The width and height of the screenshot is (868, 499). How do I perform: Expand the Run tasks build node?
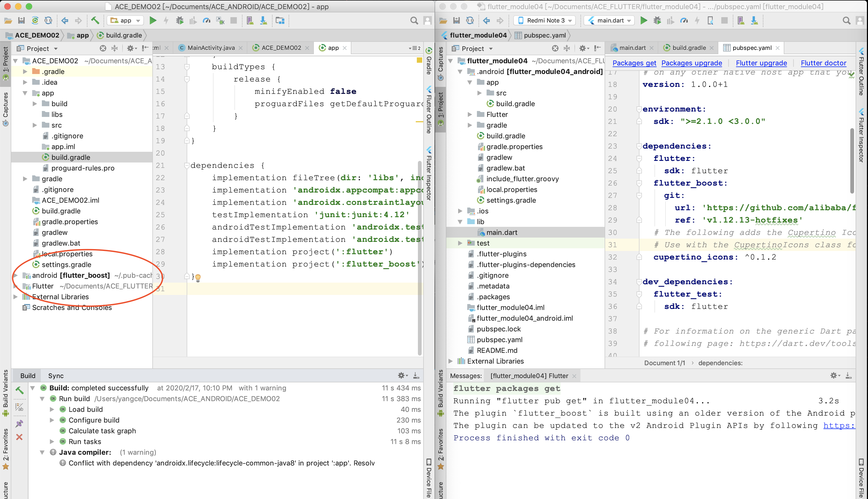52,441
